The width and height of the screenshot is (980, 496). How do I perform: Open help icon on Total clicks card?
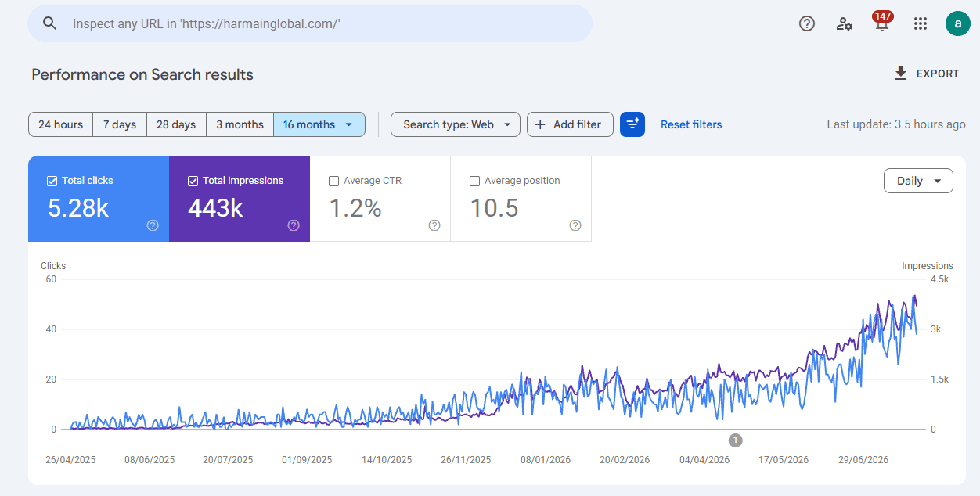click(153, 225)
